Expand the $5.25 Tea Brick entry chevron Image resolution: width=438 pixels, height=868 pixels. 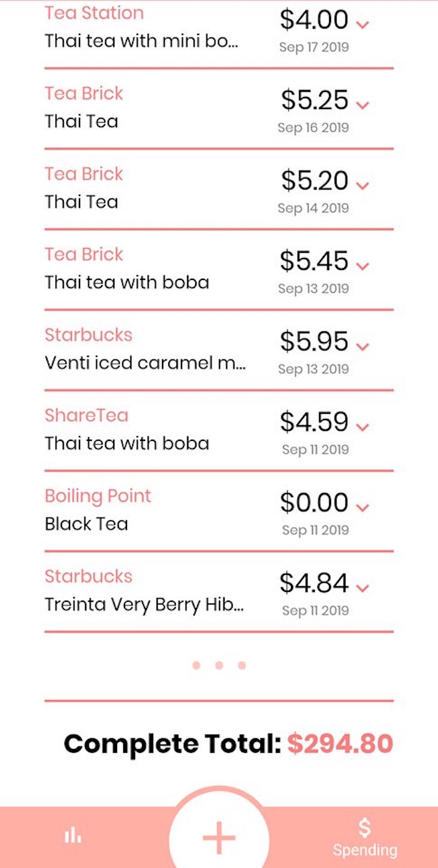362,105
